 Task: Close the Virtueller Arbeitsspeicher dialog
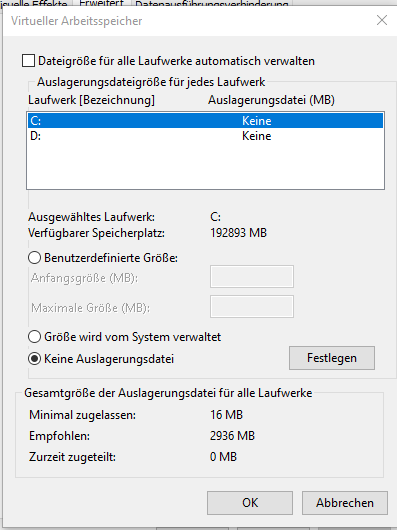coord(382,20)
